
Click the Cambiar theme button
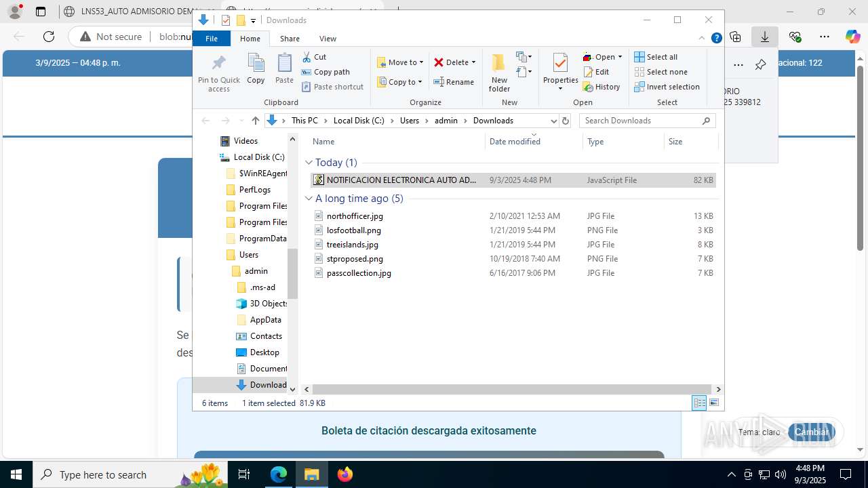pos(811,432)
